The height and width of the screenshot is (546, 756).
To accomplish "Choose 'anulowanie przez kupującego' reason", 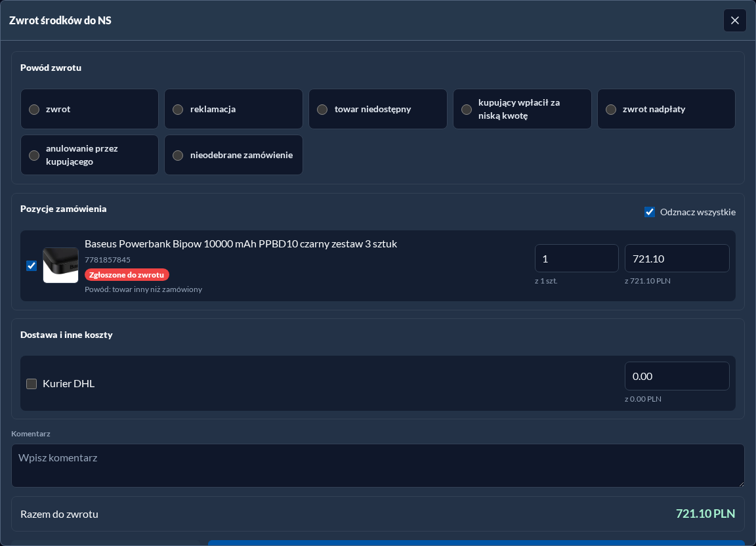I will (89, 155).
